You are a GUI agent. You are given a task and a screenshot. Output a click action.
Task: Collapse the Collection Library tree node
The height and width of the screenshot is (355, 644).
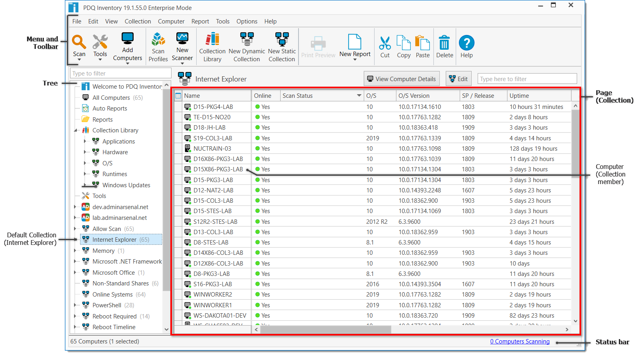tap(76, 130)
